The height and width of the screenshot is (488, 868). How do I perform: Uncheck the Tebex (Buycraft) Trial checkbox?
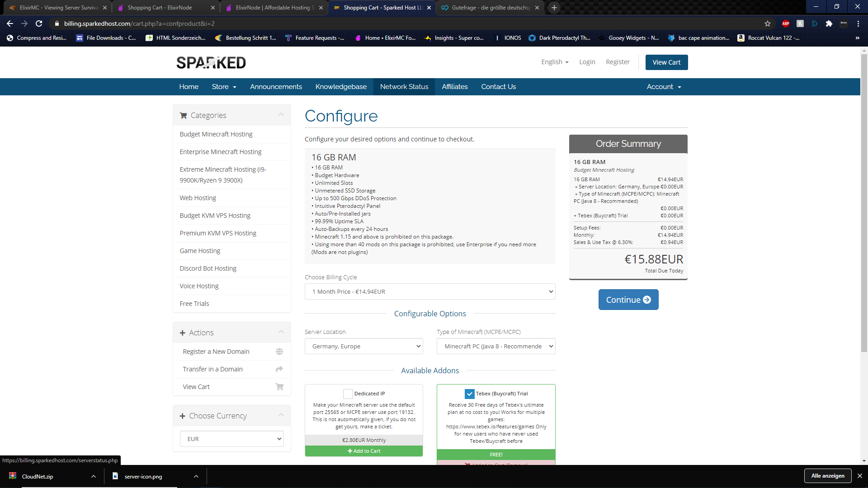[469, 394]
